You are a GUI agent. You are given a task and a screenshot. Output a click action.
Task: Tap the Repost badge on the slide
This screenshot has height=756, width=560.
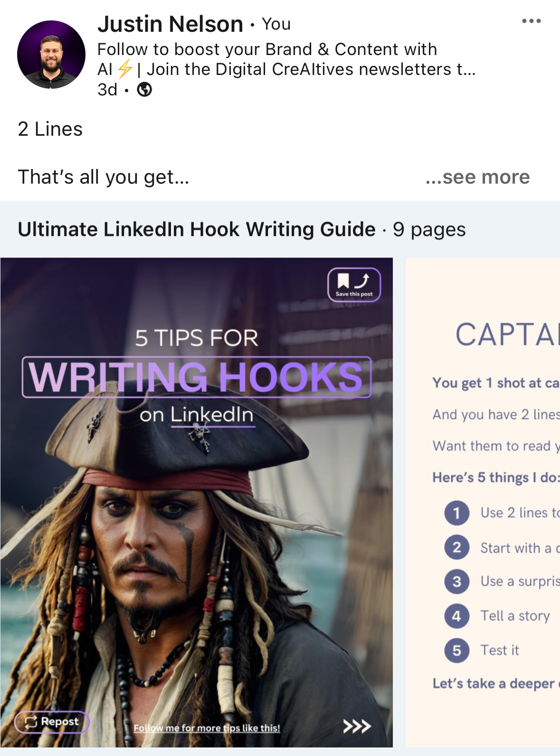click(52, 722)
